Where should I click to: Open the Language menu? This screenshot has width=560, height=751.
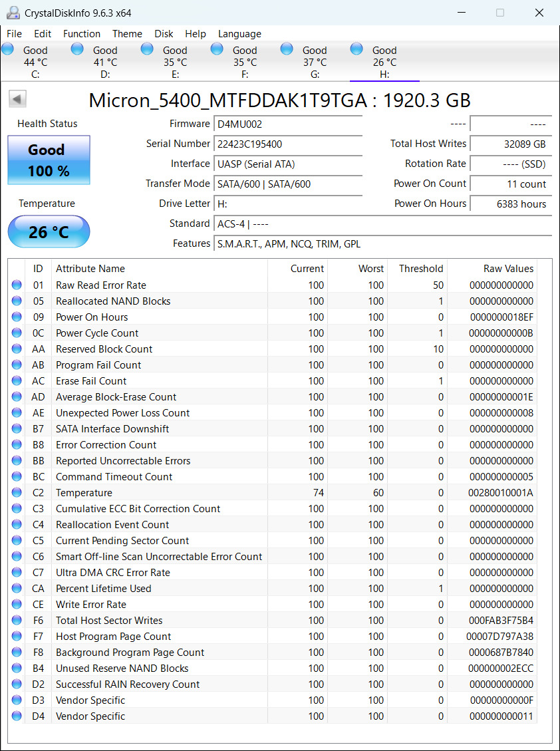[x=239, y=34]
